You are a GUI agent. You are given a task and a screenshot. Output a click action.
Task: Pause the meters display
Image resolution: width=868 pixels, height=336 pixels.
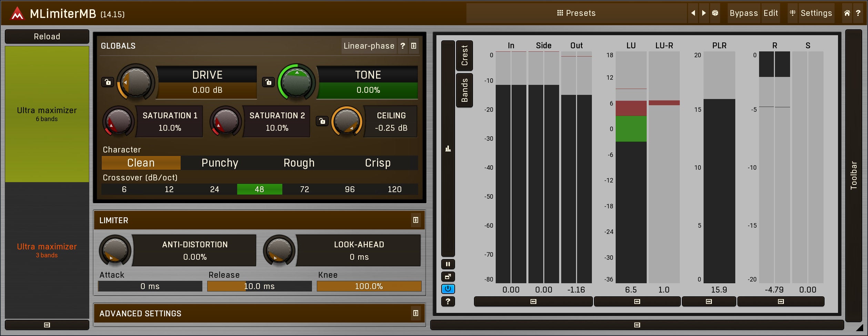448,264
